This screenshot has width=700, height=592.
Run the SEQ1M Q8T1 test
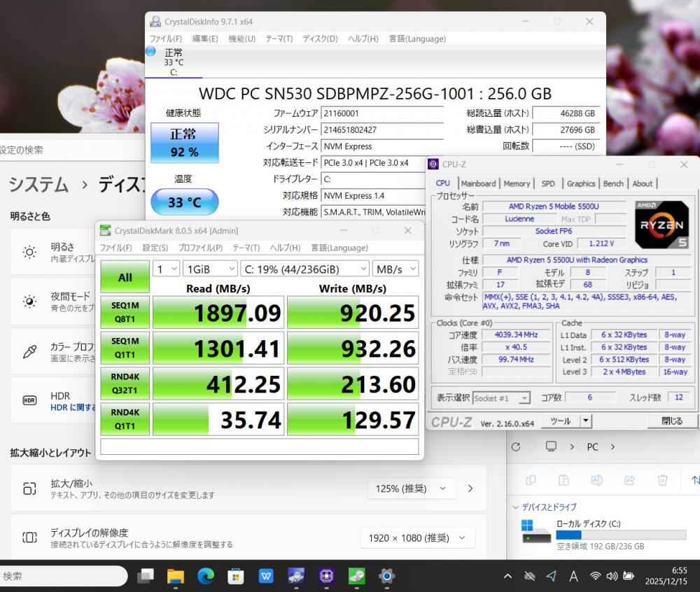125,312
